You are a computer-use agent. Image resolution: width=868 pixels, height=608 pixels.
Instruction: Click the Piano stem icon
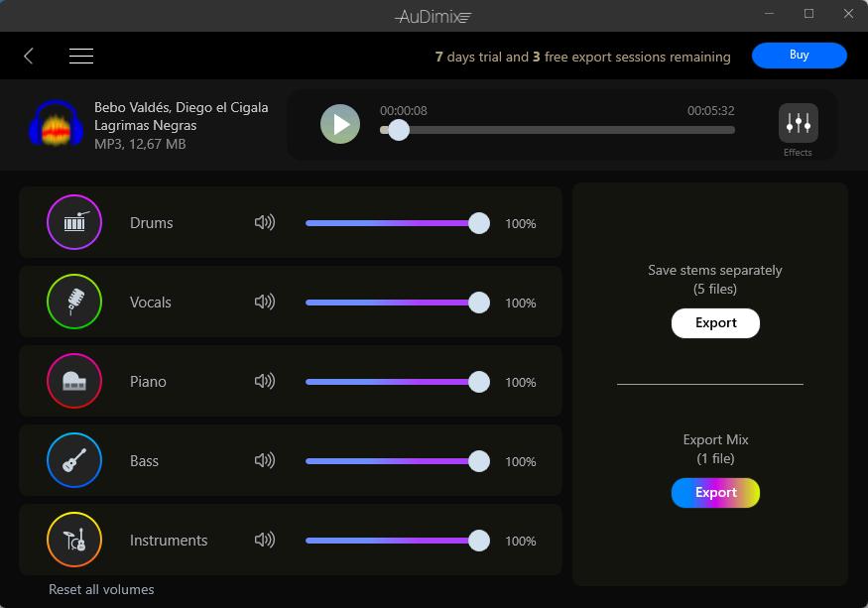click(74, 381)
